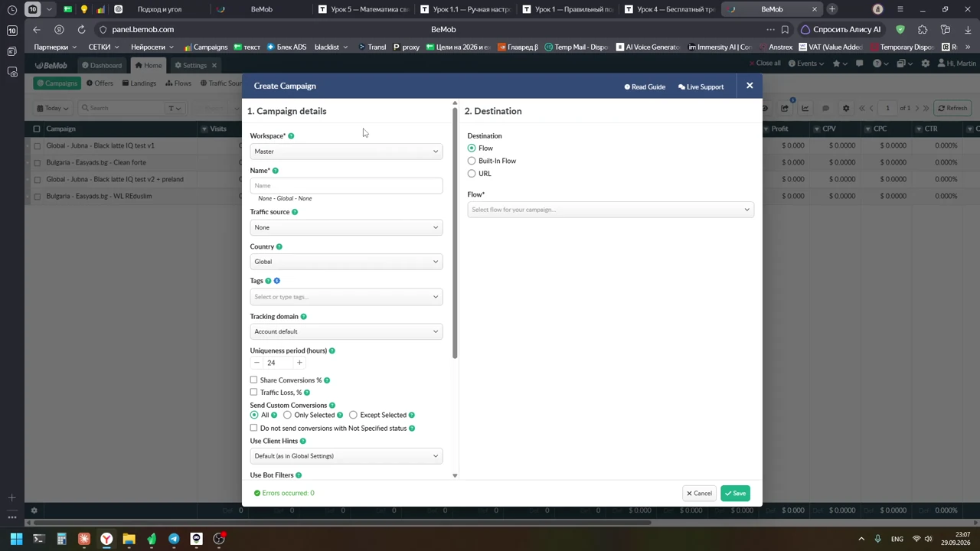Expand the Traffic source dropdown
The image size is (980, 551).
346,227
